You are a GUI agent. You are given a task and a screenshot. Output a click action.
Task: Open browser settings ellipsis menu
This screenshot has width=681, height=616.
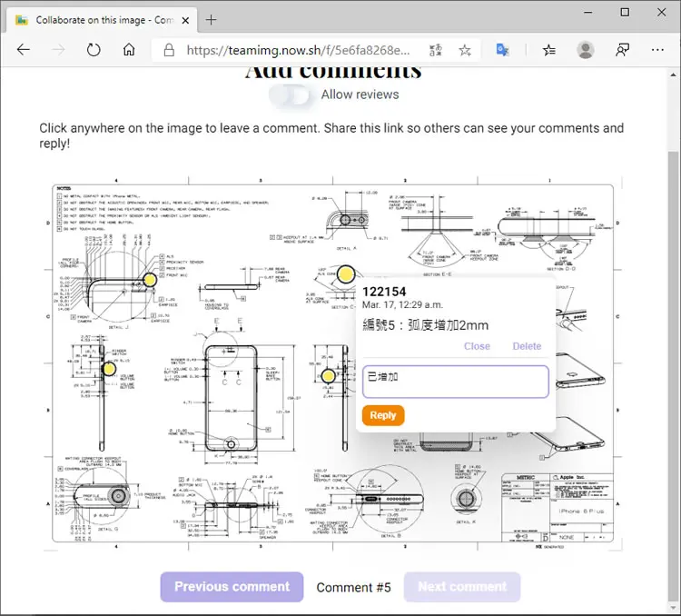tap(657, 50)
